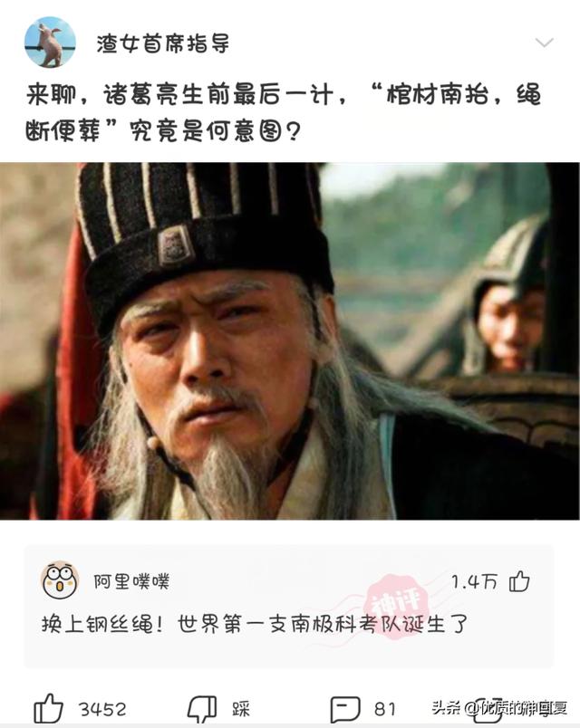Tap the 81 comments count
This screenshot has height=728, width=580.
(385, 709)
